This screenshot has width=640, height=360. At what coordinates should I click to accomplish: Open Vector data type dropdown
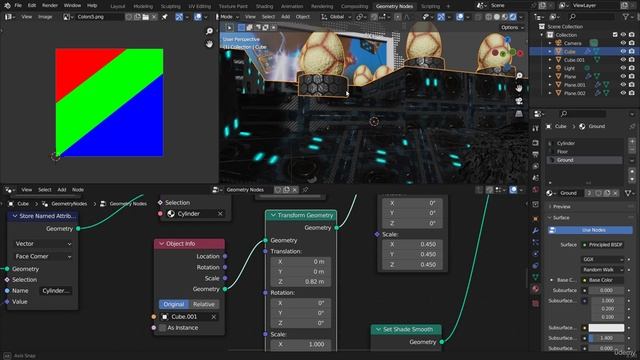point(43,244)
